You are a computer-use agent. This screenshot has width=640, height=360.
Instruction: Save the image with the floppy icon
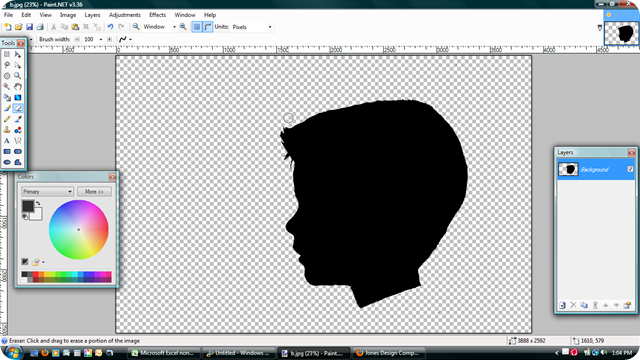coord(29,27)
